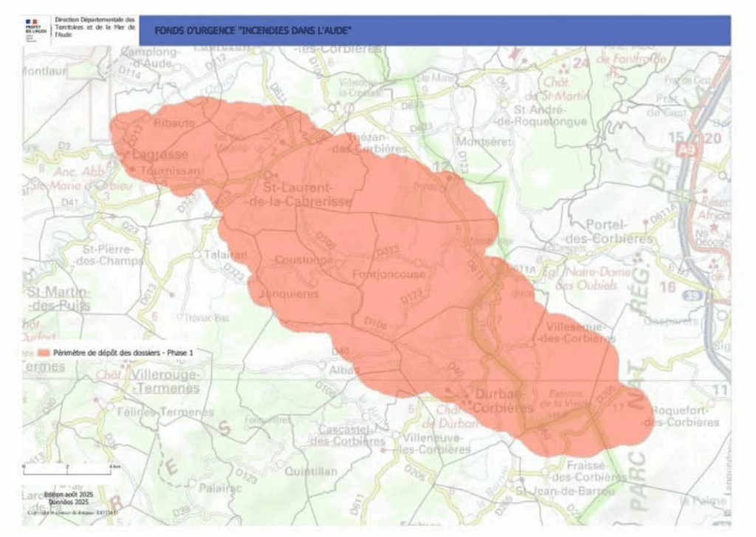
Task: Click the Préfet de l'Aude logo
Action: [34, 30]
